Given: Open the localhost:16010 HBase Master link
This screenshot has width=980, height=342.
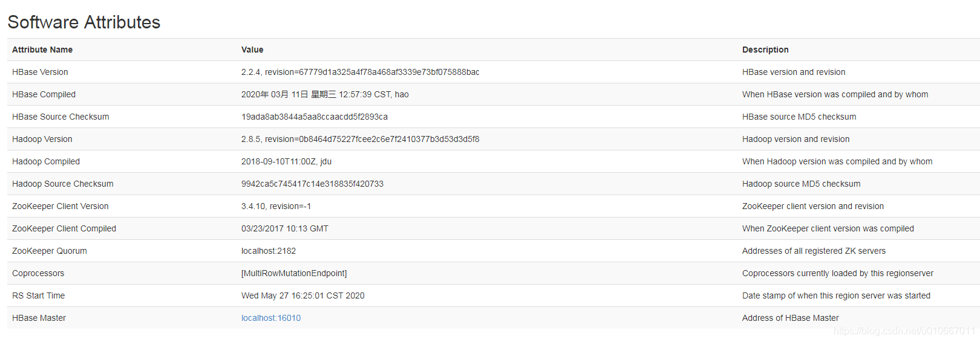Looking at the screenshot, I should (271, 318).
